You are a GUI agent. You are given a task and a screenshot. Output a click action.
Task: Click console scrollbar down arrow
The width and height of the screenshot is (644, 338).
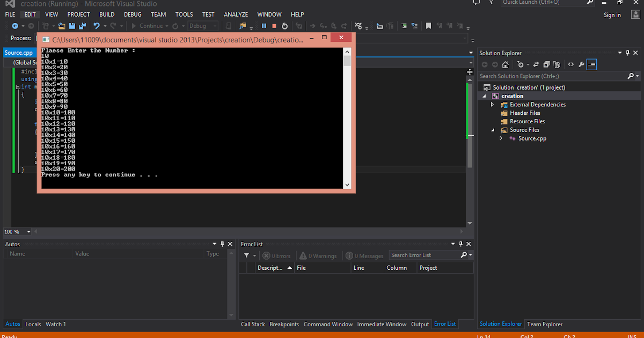tap(347, 185)
